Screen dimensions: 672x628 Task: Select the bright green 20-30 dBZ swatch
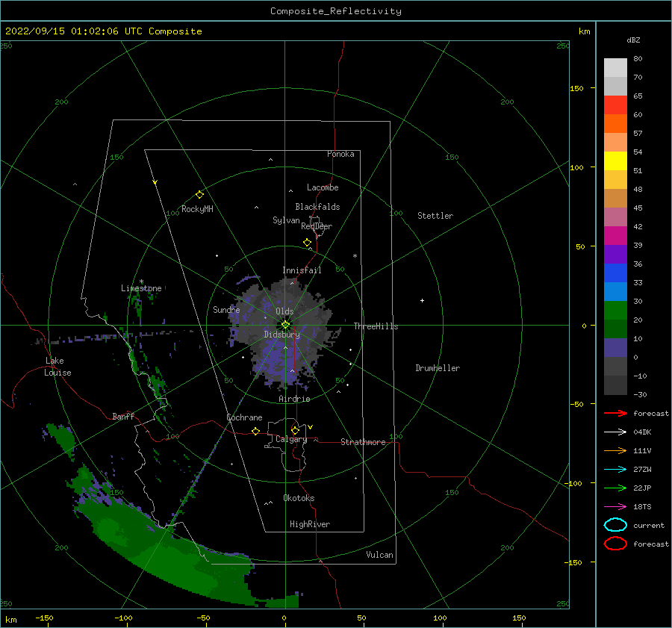tap(615, 311)
